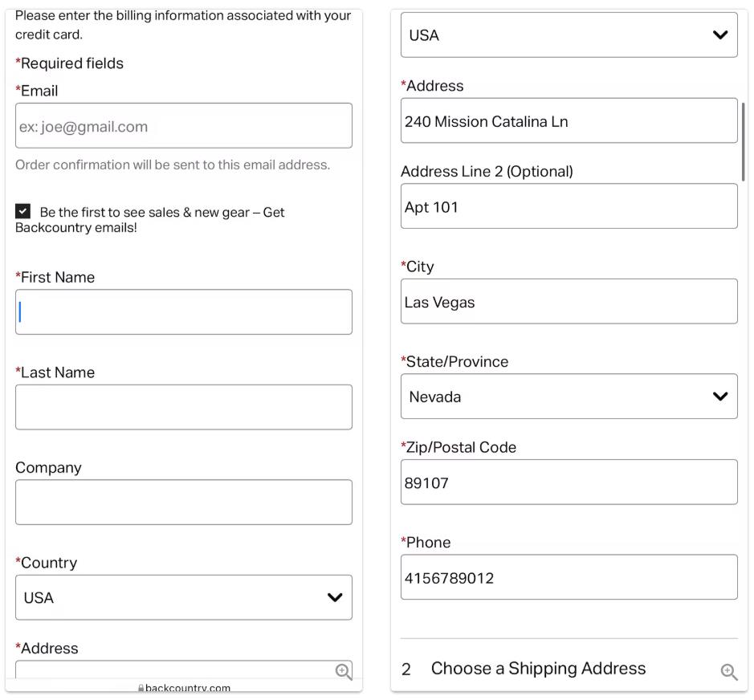Screen dimensions: 754x700
Task: Click the vertical scrollbar beside the address form
Action: tap(744, 141)
